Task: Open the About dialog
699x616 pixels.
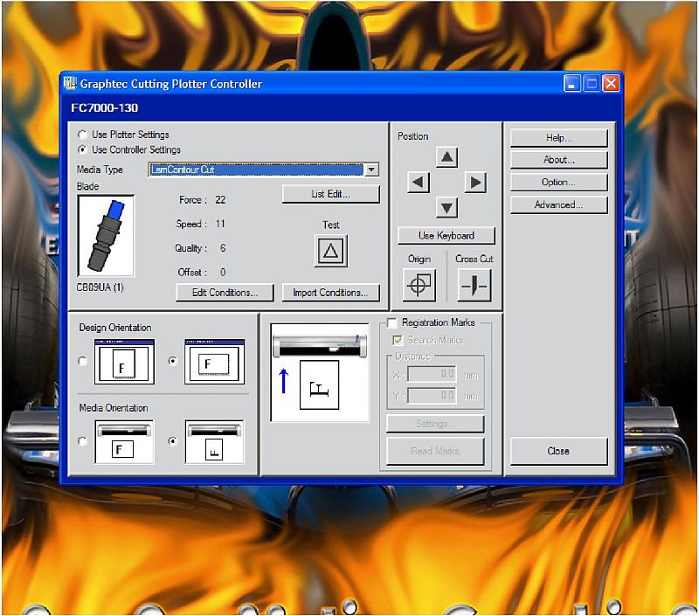Action: click(x=558, y=160)
